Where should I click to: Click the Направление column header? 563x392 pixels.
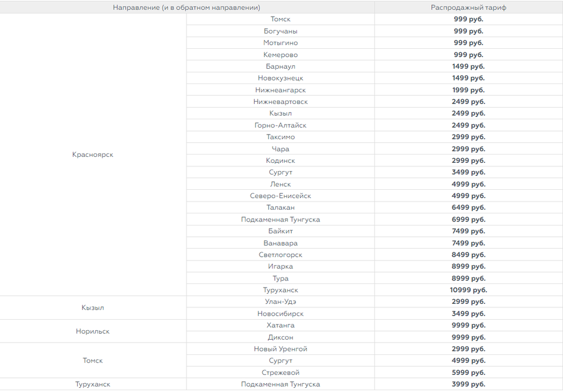click(186, 8)
